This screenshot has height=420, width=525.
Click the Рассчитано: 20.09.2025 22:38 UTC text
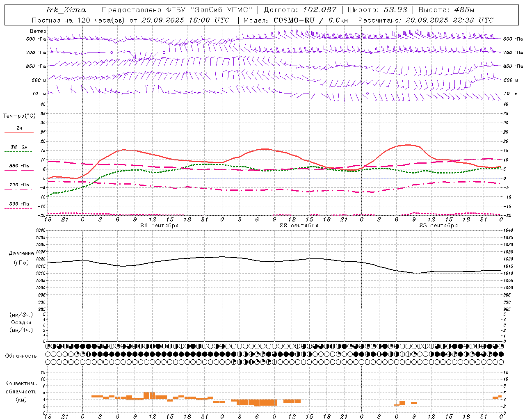(426, 20)
